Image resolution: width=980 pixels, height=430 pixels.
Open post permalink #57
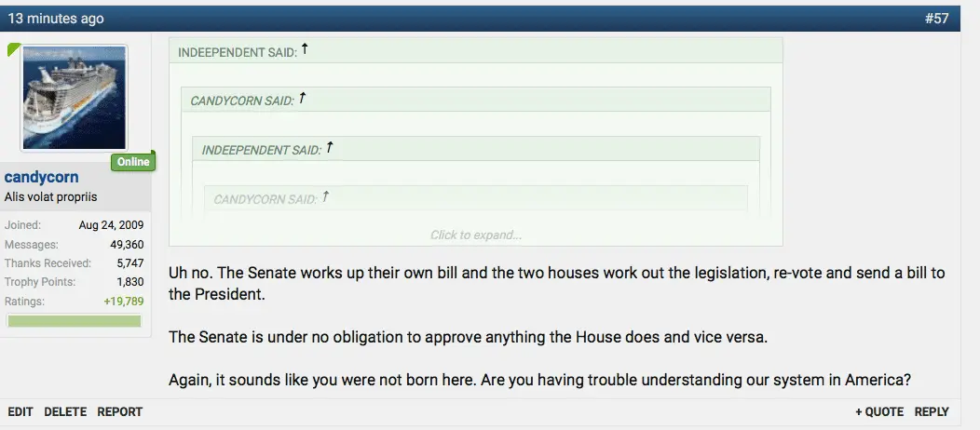point(936,19)
